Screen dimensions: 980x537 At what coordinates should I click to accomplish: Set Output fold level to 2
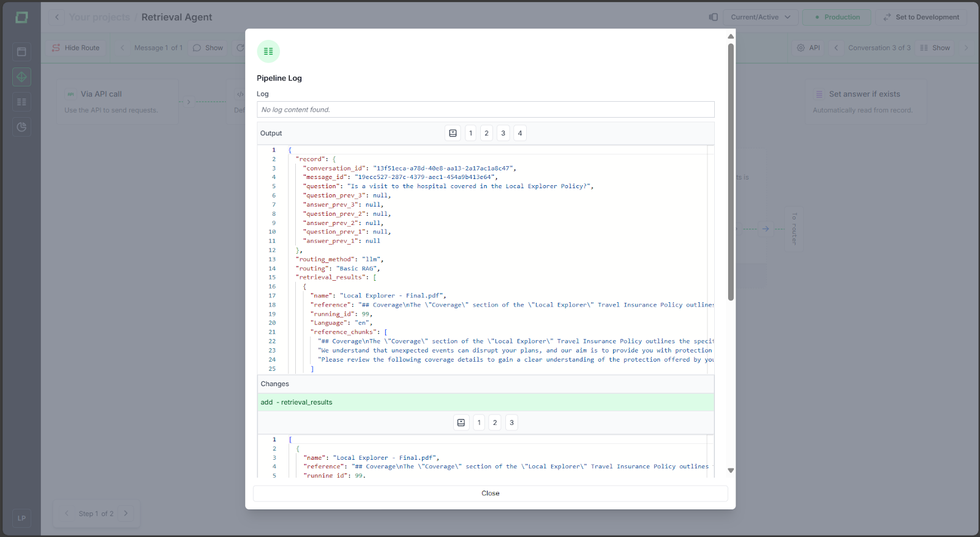point(487,133)
